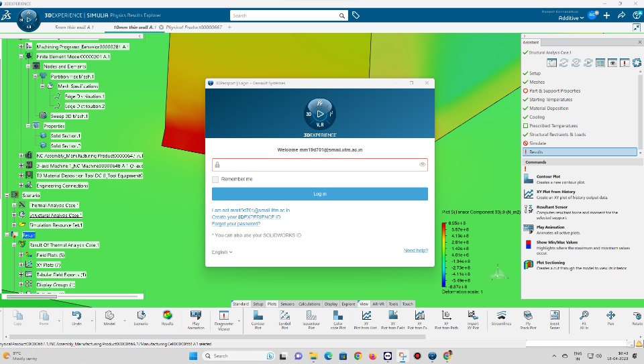The width and height of the screenshot is (644, 364).
Task: Select the Isocontour Plot tool
Action: [311, 315]
